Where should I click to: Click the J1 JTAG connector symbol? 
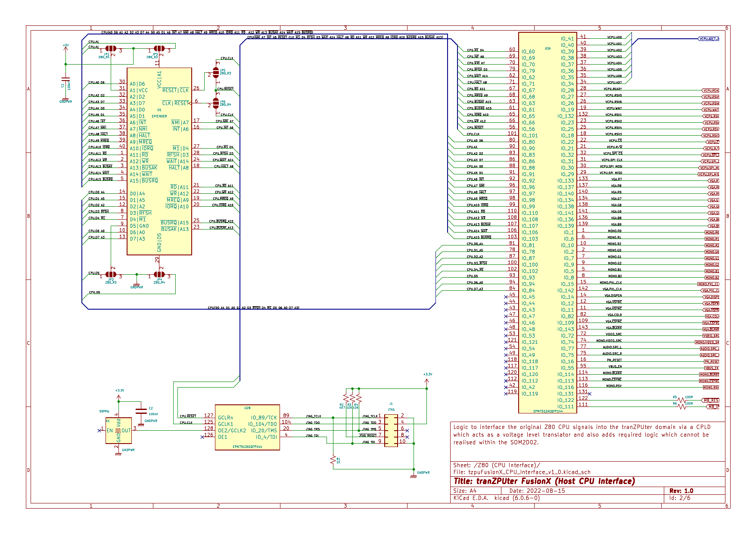click(391, 431)
